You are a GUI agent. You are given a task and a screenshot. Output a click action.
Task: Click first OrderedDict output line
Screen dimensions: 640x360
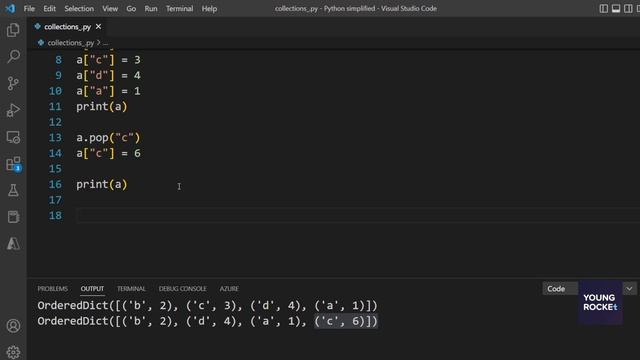[x=207, y=306]
